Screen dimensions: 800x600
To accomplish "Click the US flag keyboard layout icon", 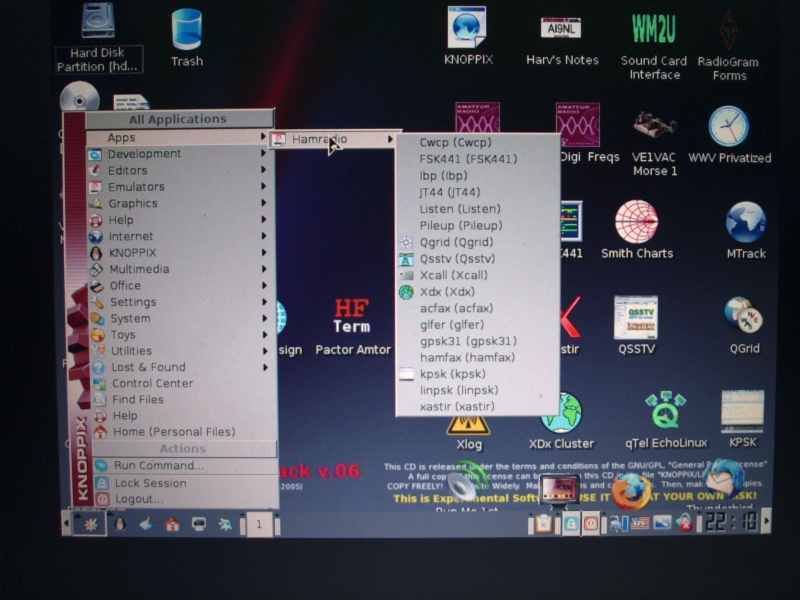I will [x=640, y=523].
